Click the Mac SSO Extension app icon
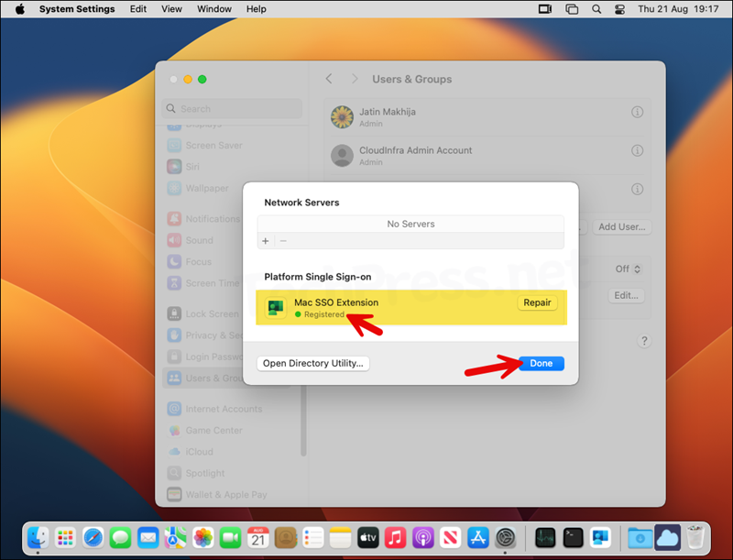 tap(276, 307)
